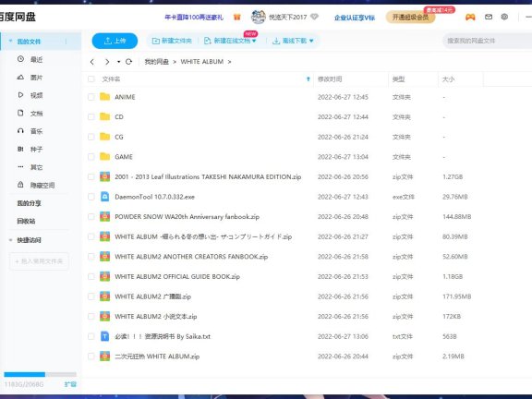
Task: Click the storage usage progress bar
Action: coord(40,374)
